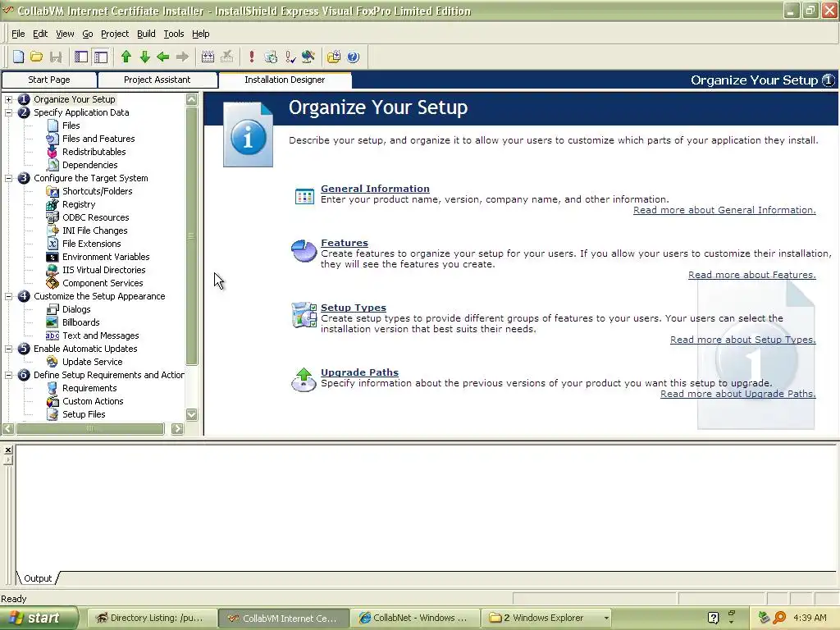Viewport: 840px width, 630px height.
Task: Click Read more about Setup Types
Action: coord(742,340)
